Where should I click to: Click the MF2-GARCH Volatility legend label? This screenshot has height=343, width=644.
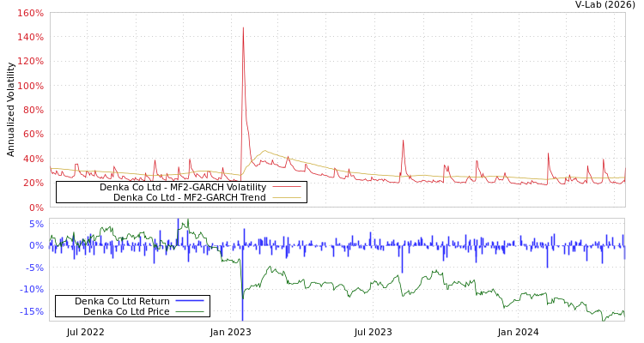tap(182, 187)
